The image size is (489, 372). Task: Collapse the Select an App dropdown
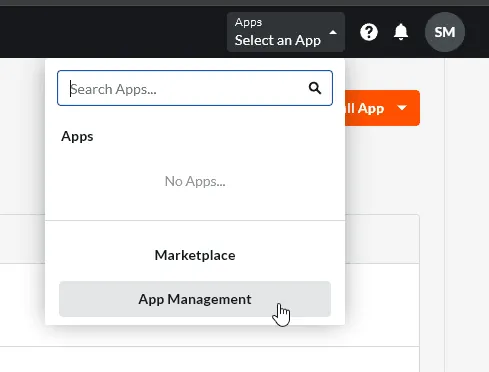(x=286, y=32)
